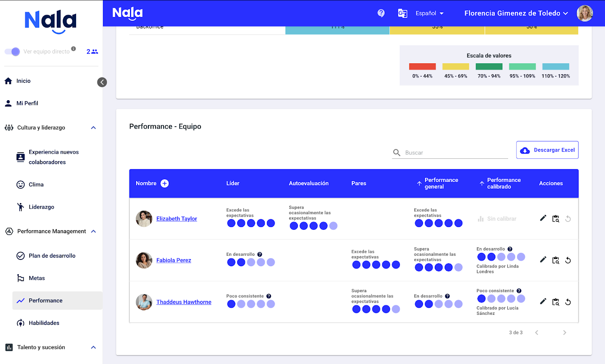This screenshot has height=364, width=605.
Task: Collapse the Cultura y liderazgo section
Action: [93, 128]
